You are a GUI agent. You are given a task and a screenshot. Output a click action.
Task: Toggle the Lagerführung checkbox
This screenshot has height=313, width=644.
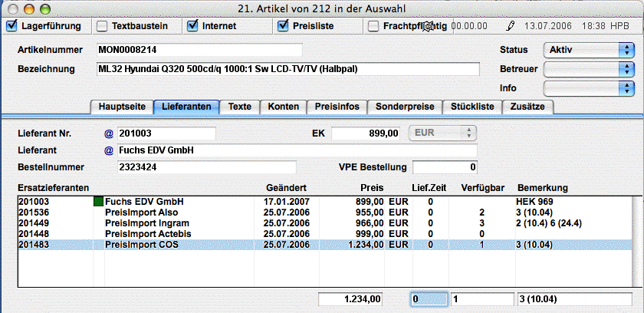tap(11, 26)
